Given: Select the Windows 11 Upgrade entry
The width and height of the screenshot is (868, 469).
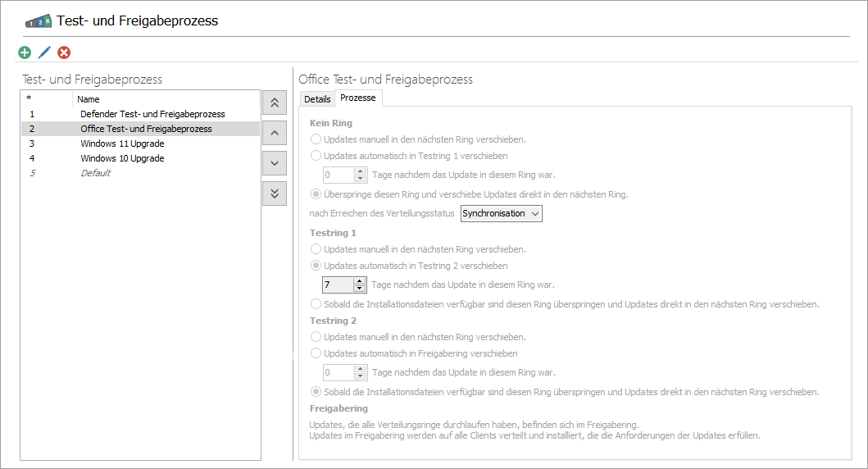Looking at the screenshot, I should click(122, 143).
